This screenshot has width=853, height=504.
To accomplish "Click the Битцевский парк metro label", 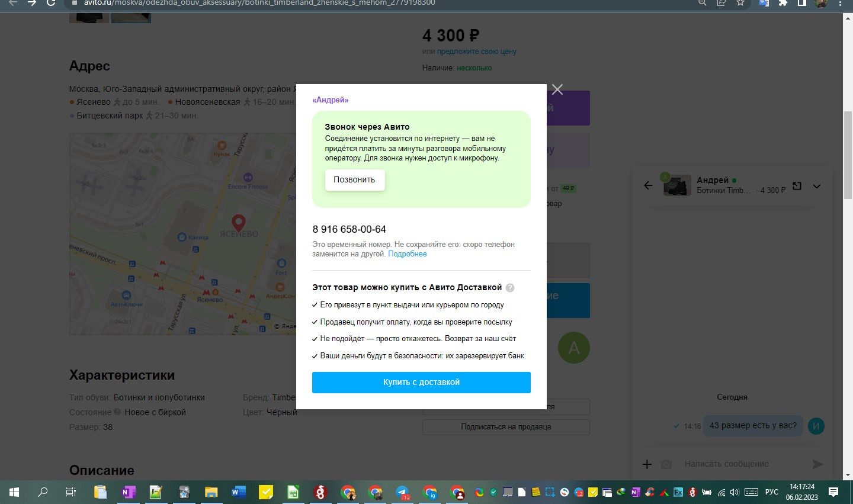I will pyautogui.click(x=110, y=115).
